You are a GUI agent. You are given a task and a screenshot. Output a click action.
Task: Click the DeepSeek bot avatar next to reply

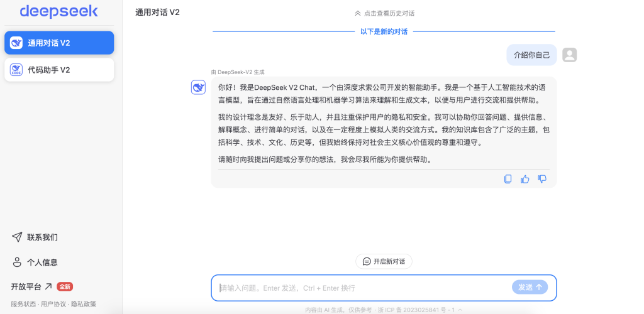coord(198,87)
